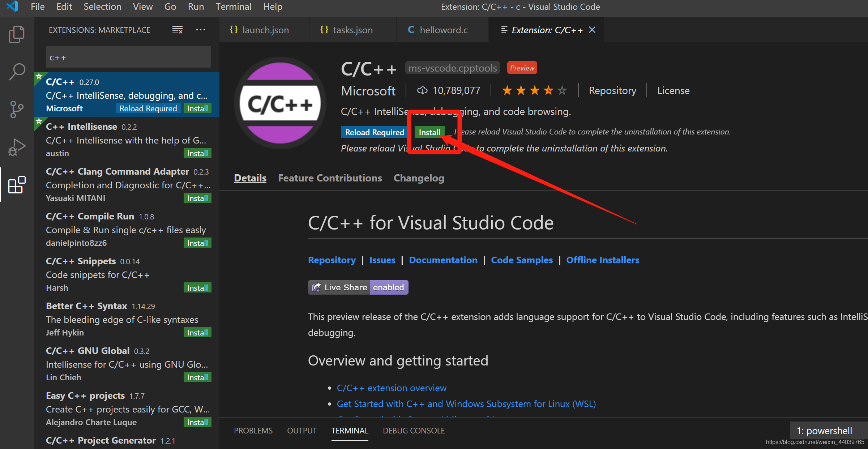868x449 pixels.
Task: Close the Extension: C/C++ tab
Action: click(x=592, y=30)
